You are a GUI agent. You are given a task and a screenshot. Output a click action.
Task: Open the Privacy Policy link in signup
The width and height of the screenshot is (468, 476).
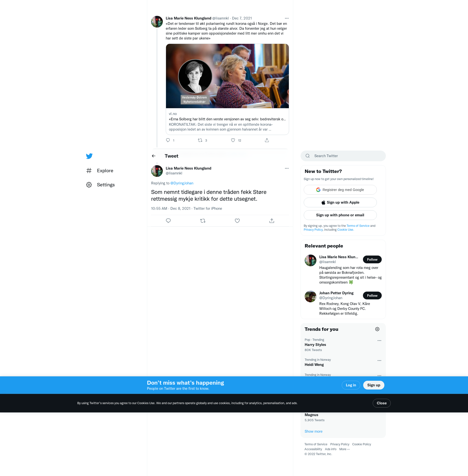313,230
